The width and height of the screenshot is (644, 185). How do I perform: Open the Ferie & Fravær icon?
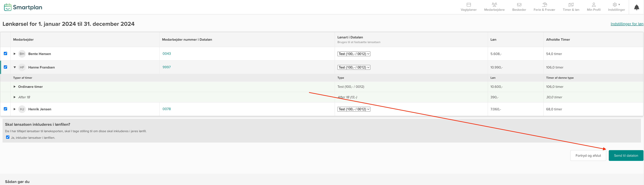[544, 5]
